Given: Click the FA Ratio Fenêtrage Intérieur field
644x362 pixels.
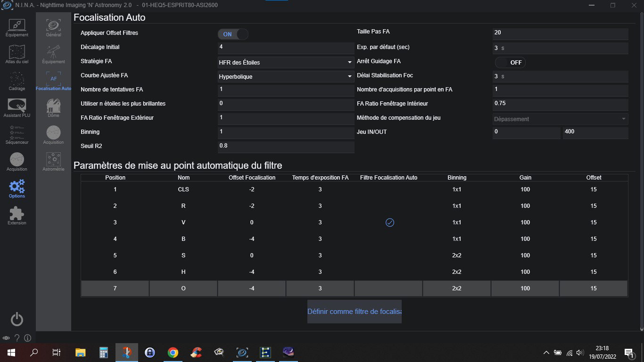Looking at the screenshot, I should click(561, 105).
